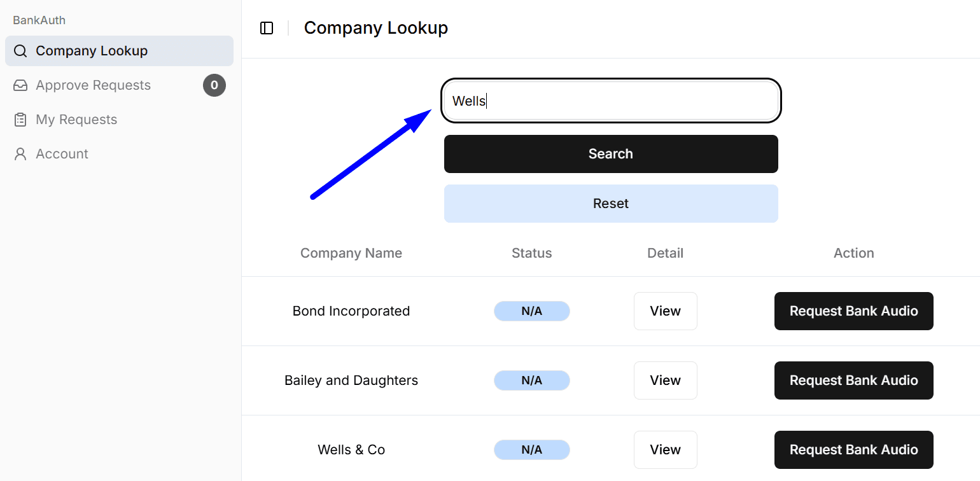Focus the company search field containing Wells
Screen dimensions: 980x481
tap(611, 101)
